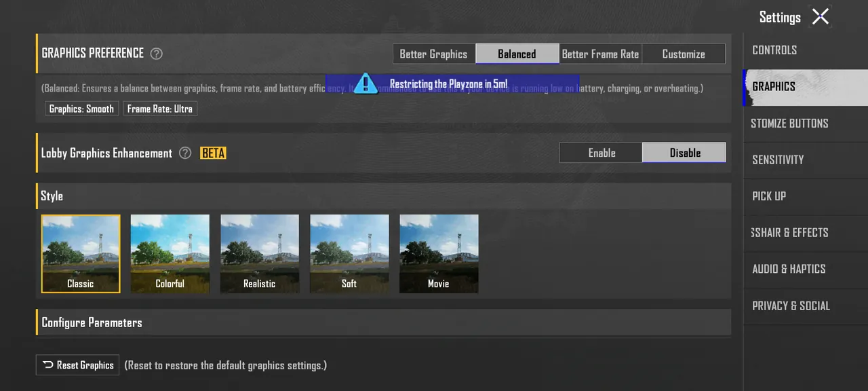Expand the Configure Parameters section

tap(383, 322)
